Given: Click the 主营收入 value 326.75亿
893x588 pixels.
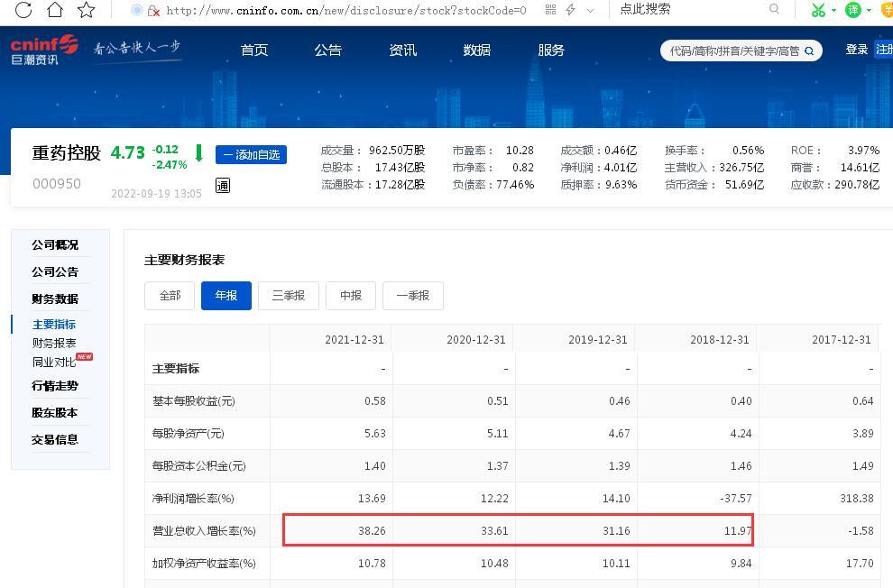Looking at the screenshot, I should click(741, 168).
